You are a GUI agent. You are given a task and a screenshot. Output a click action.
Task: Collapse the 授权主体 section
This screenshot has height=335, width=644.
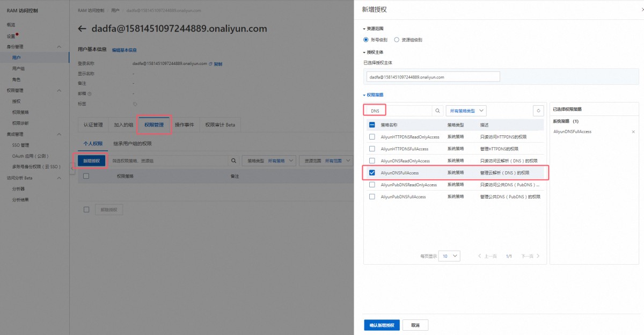pos(374,52)
